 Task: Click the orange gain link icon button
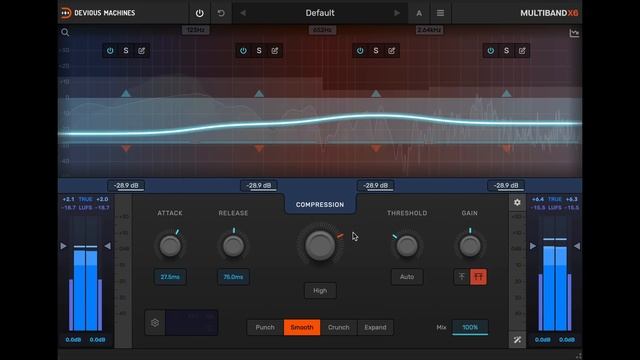(478, 277)
